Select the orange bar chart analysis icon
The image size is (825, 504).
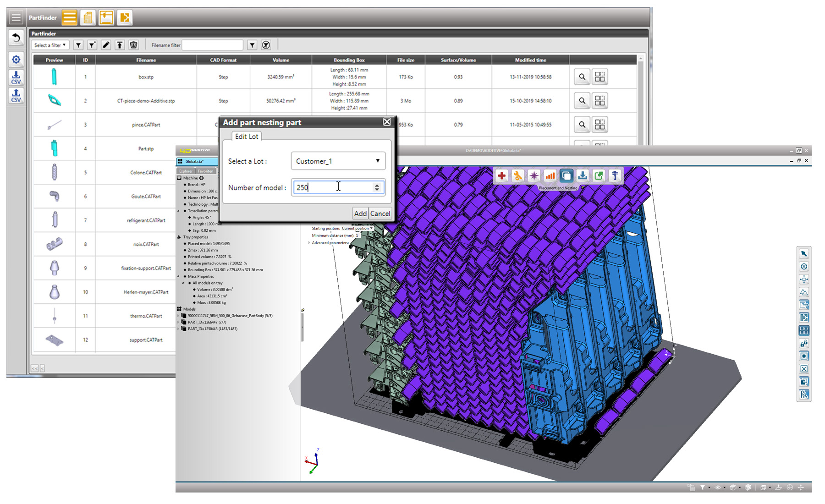pos(550,176)
